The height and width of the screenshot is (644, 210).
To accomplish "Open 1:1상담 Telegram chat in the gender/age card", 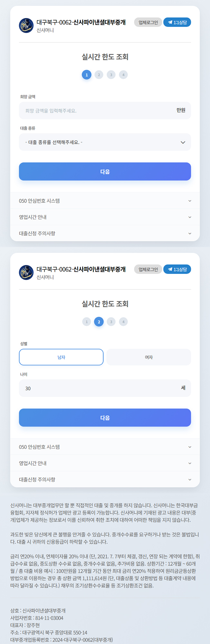I will point(177,269).
